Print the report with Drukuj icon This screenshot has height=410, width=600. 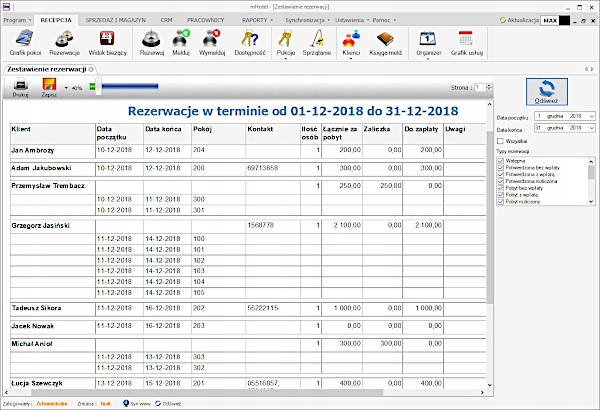21,87
